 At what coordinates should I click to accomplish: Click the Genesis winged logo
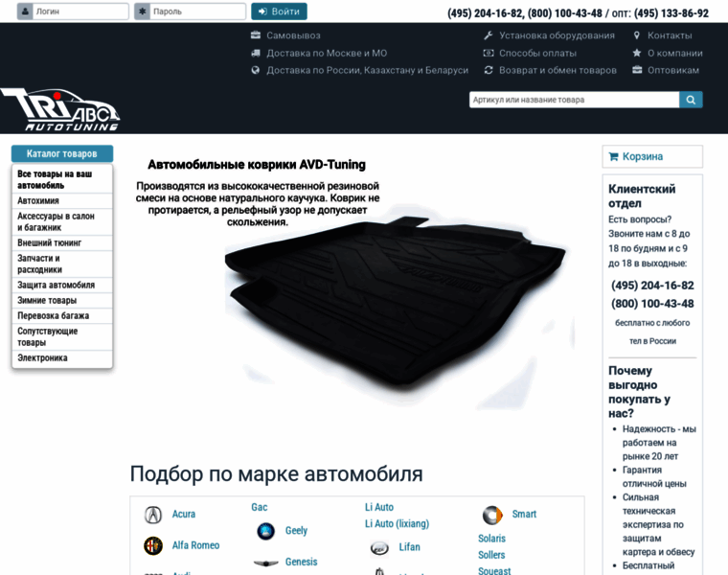pyautogui.click(x=266, y=563)
